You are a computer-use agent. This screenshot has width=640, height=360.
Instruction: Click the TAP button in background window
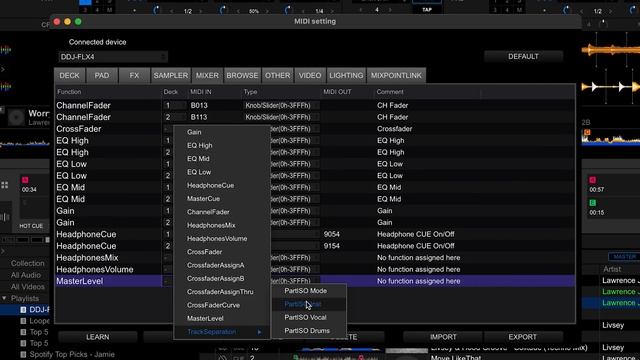[427, 9]
